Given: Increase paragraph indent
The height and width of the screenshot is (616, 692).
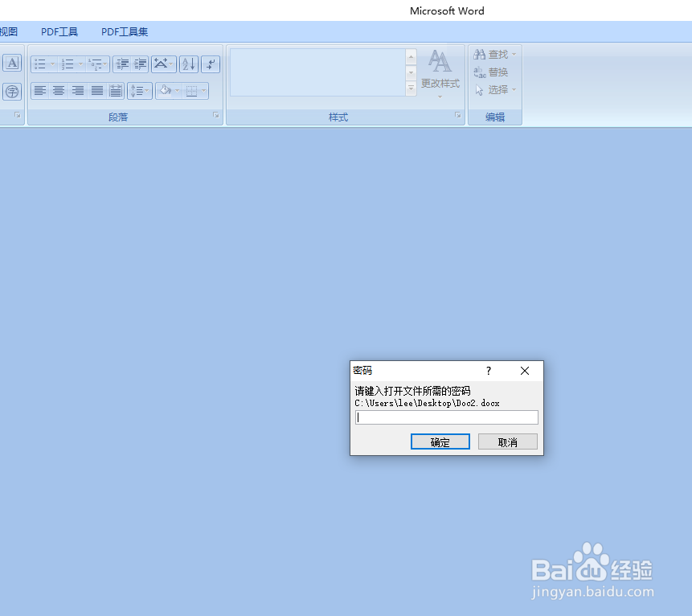Looking at the screenshot, I should point(141,64).
